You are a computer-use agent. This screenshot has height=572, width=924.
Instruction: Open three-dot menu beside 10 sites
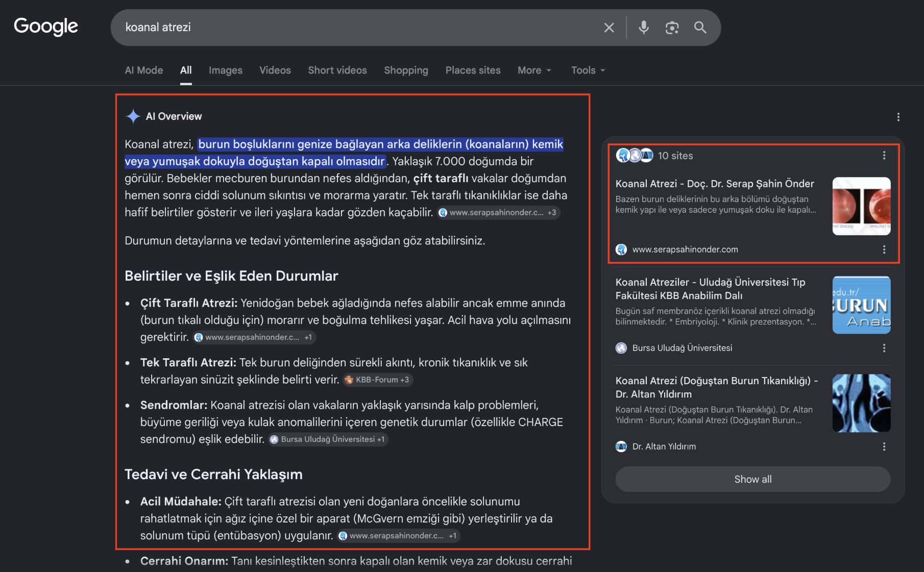pos(884,156)
